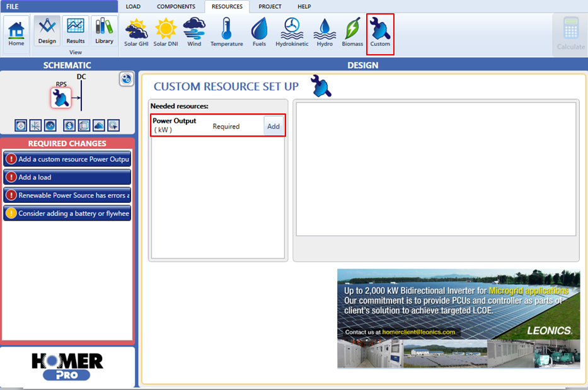Click the Fuels resource icon
Screen dimensions: 588x390
[x=259, y=32]
